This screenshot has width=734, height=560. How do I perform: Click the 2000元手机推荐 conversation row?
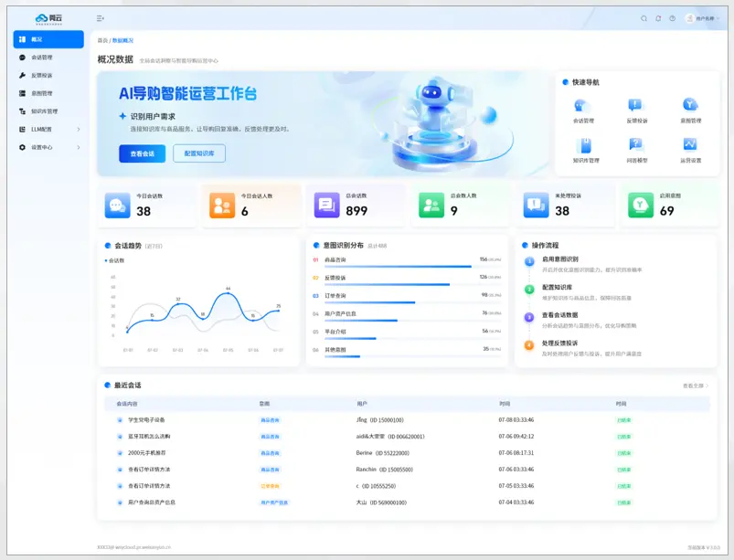point(407,453)
